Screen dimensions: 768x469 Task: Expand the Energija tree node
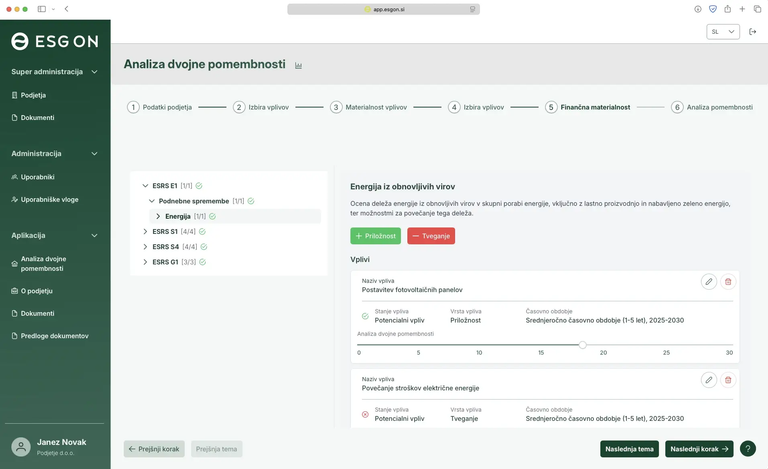(x=158, y=216)
